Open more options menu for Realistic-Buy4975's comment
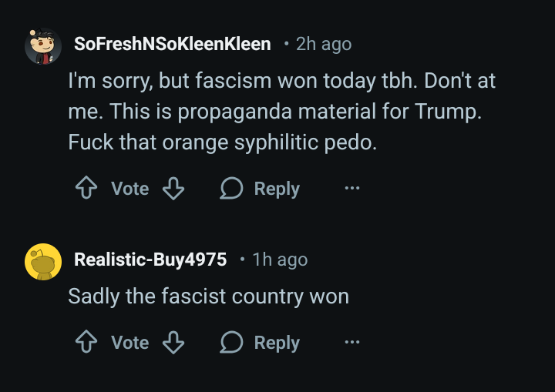 pyautogui.click(x=351, y=343)
